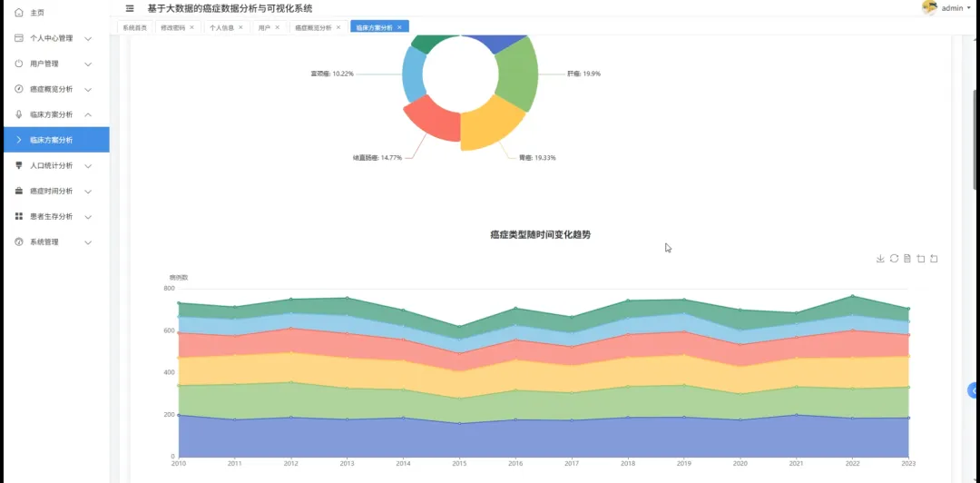Click the admin avatar picture
This screenshot has height=483, width=980.
coord(929,7)
